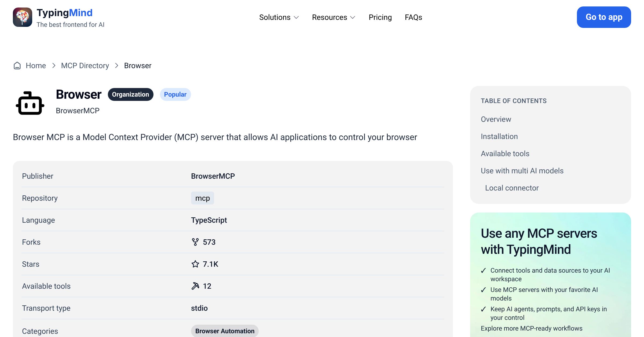Open the mcp repository link
644x337 pixels.
203,198
